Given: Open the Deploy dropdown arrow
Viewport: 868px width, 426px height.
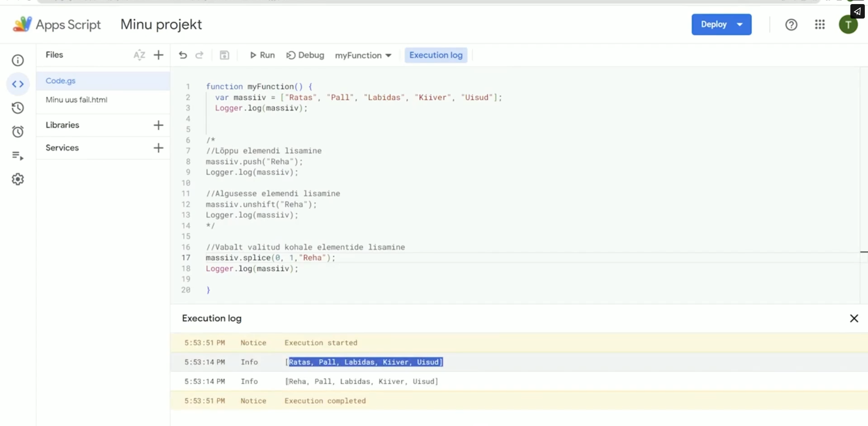Looking at the screenshot, I should pyautogui.click(x=740, y=24).
